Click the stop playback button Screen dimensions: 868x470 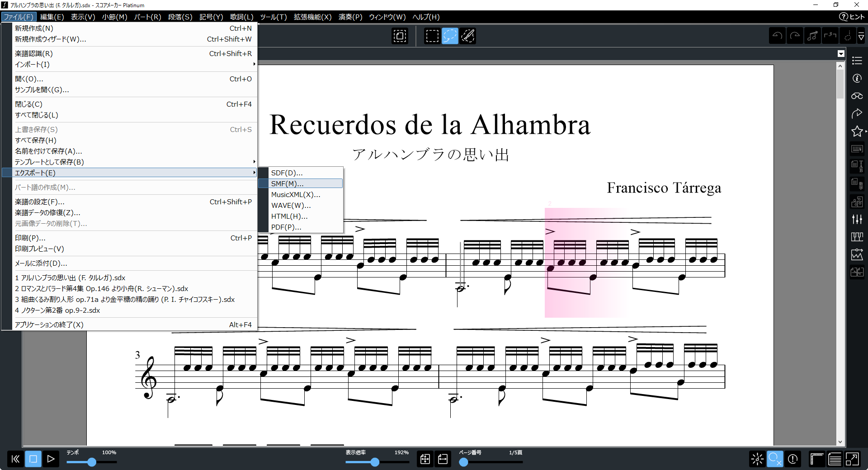click(33, 459)
